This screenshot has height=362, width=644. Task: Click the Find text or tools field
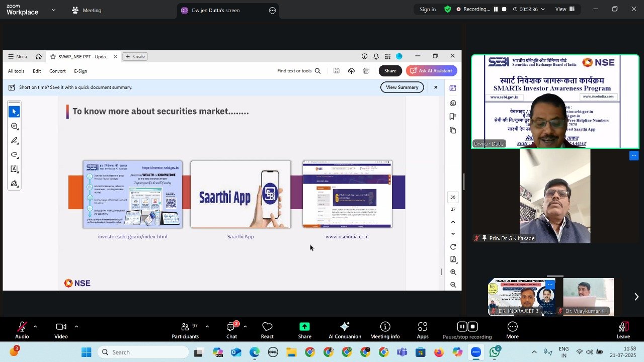point(294,71)
